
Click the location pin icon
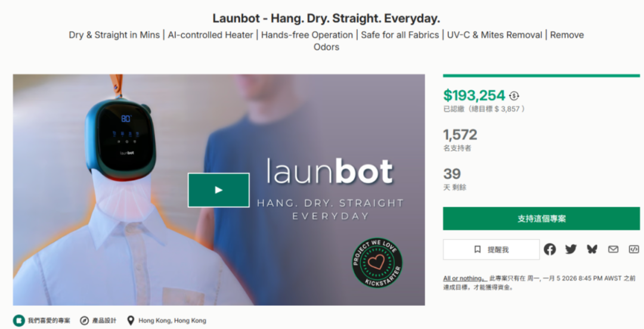131,321
